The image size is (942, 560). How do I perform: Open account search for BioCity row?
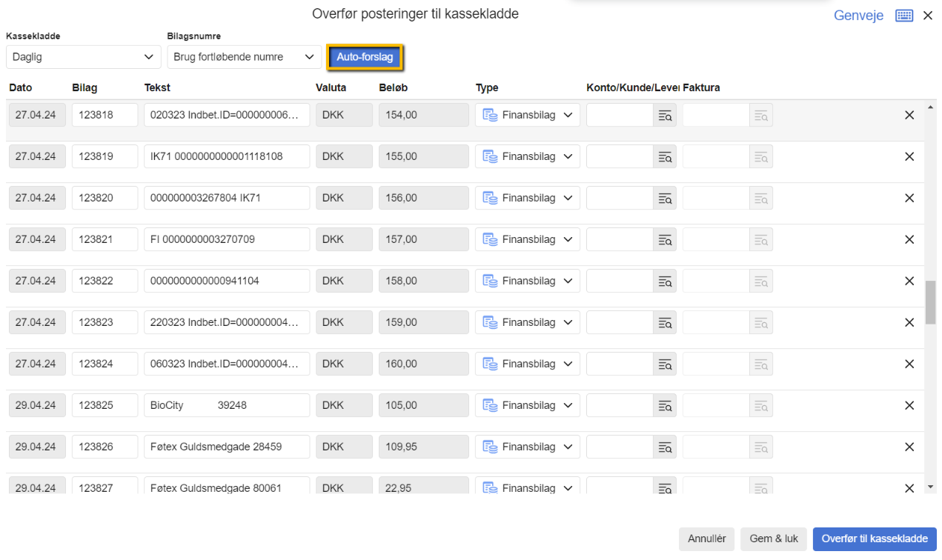coord(665,406)
